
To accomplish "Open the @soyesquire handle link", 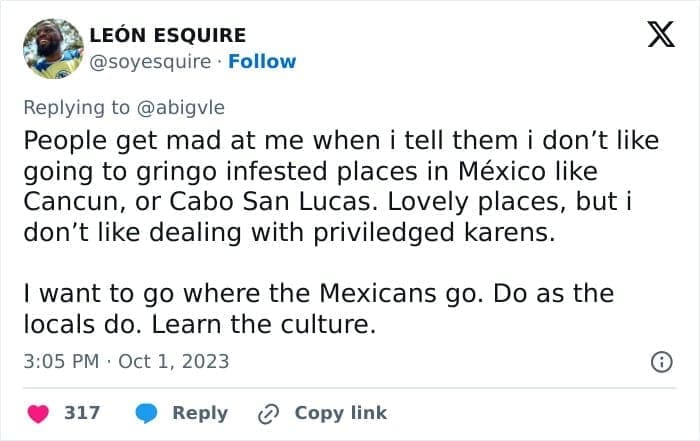I will [151, 61].
